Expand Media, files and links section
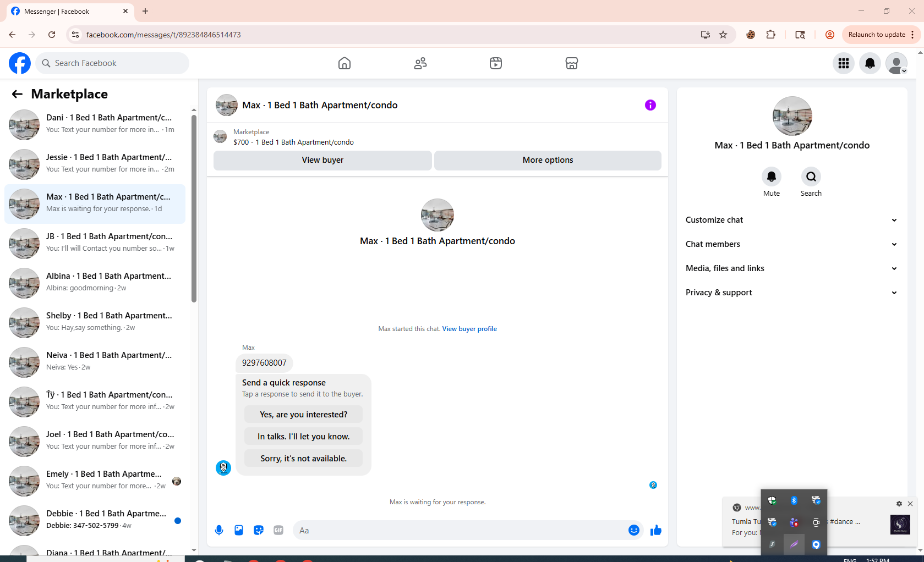 click(x=792, y=268)
